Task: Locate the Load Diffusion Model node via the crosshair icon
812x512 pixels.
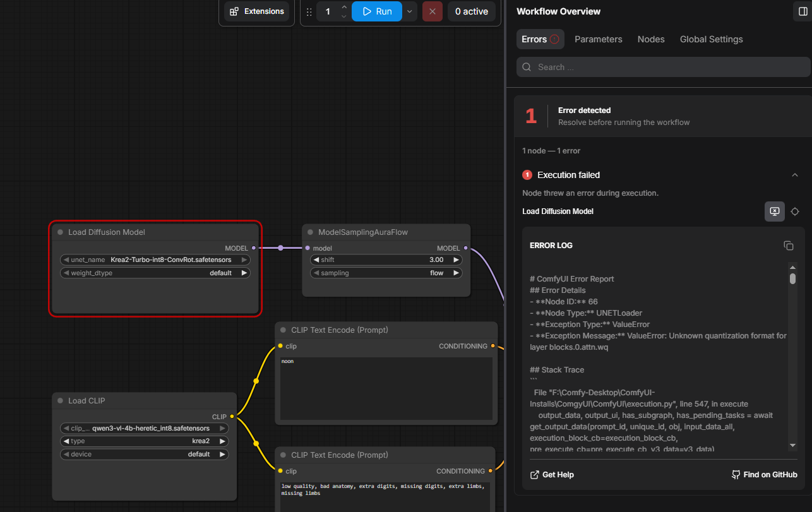Action: pyautogui.click(x=795, y=211)
